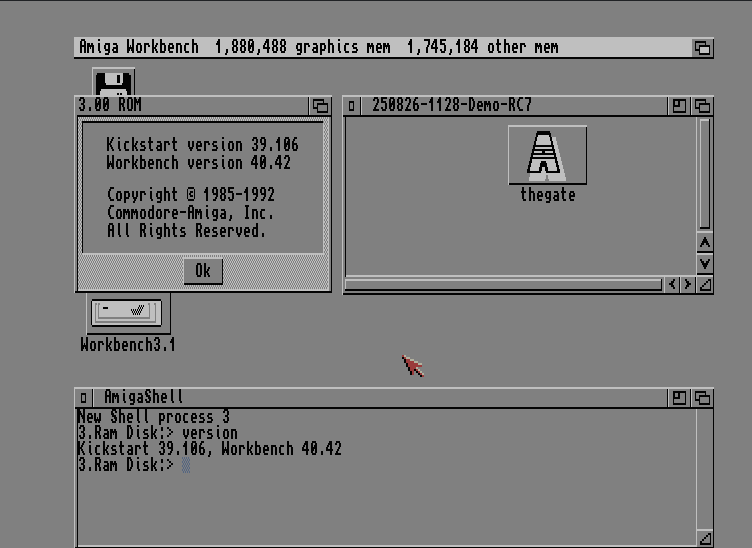The width and height of the screenshot is (752, 548).
Task: Zoom the AmigaShell window
Action: (x=679, y=397)
